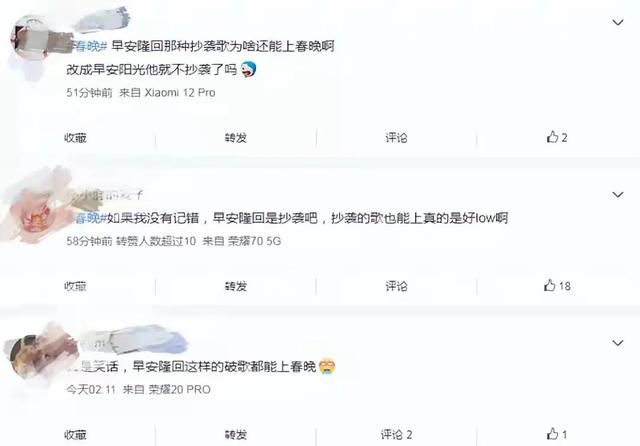The image size is (640, 446).
Task: Click 收藏 on the first post
Action: (x=76, y=138)
